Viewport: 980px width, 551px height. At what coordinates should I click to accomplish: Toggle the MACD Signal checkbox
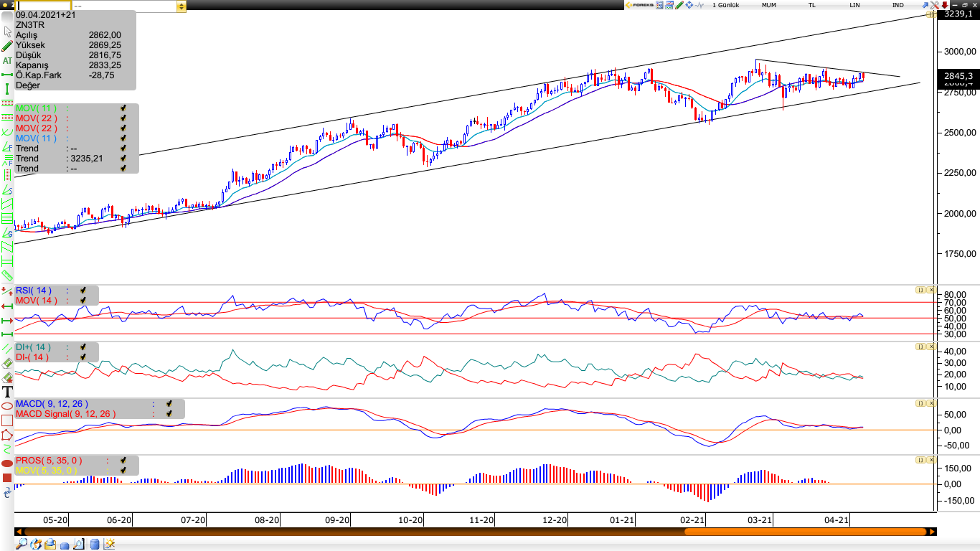point(169,414)
